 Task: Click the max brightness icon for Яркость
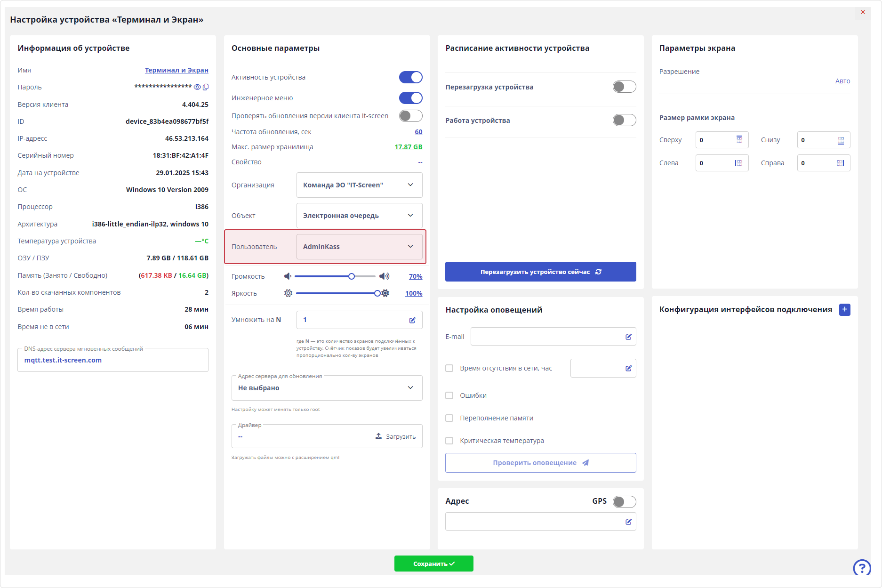(x=385, y=293)
